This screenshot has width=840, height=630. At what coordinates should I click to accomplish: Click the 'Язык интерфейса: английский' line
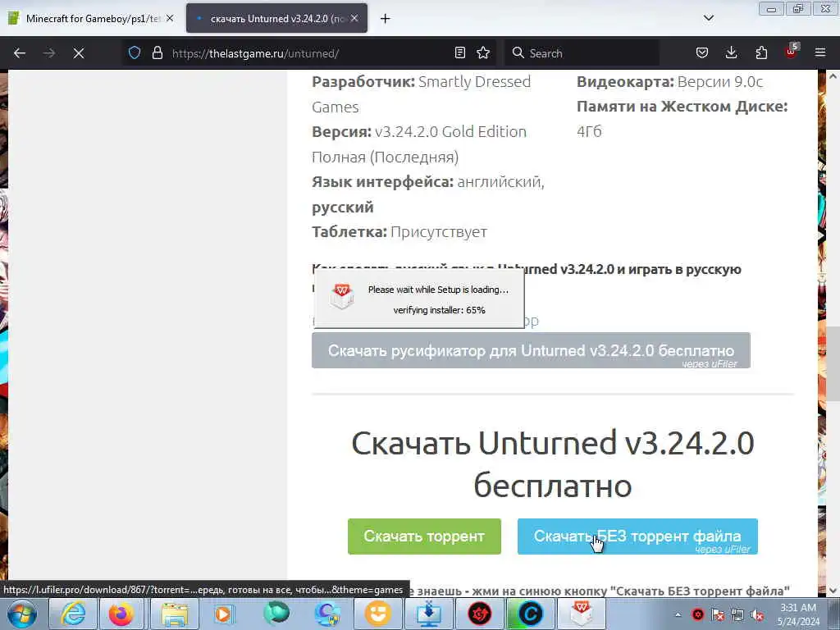[x=428, y=182]
